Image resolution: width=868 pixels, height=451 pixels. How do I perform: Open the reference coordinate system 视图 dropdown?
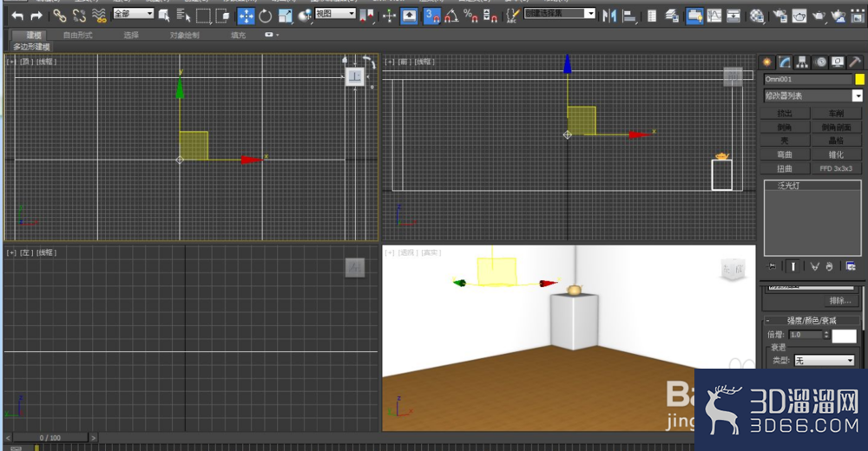point(335,13)
